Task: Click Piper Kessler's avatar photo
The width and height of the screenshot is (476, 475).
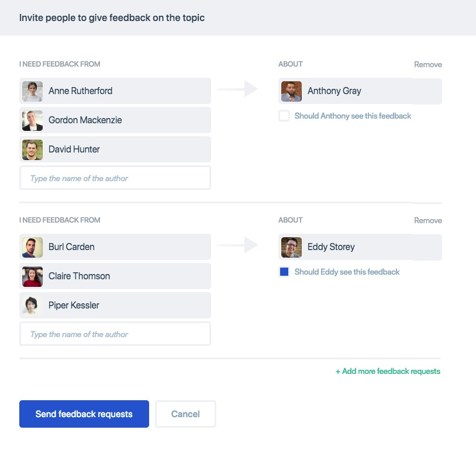Action: pyautogui.click(x=32, y=306)
